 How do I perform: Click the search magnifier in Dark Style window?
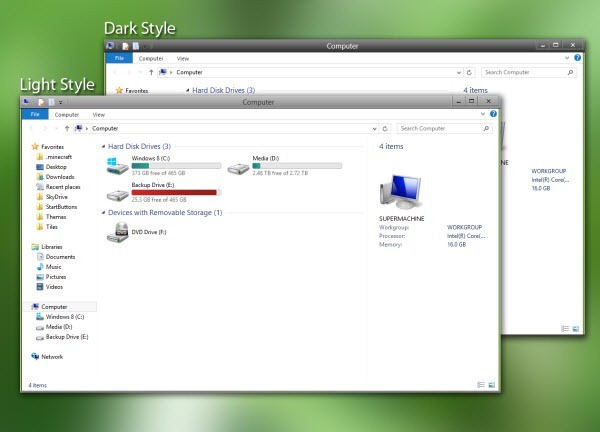[570, 72]
